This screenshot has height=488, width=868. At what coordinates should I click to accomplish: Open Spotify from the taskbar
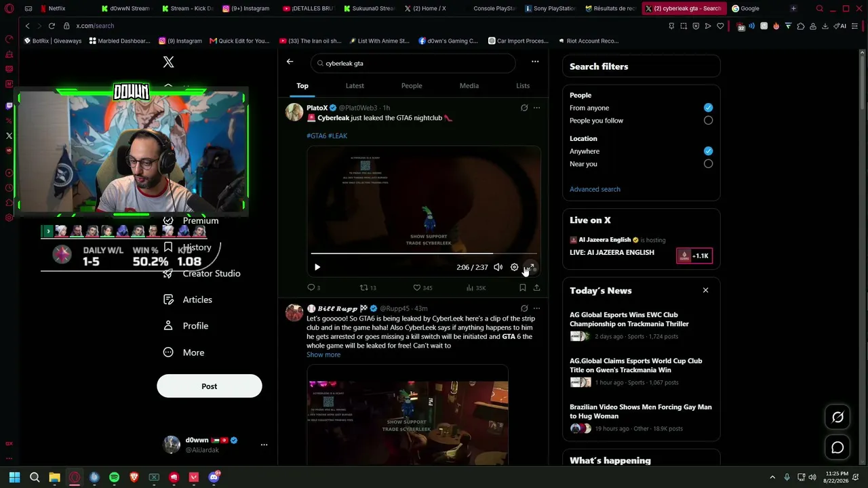pyautogui.click(x=114, y=477)
